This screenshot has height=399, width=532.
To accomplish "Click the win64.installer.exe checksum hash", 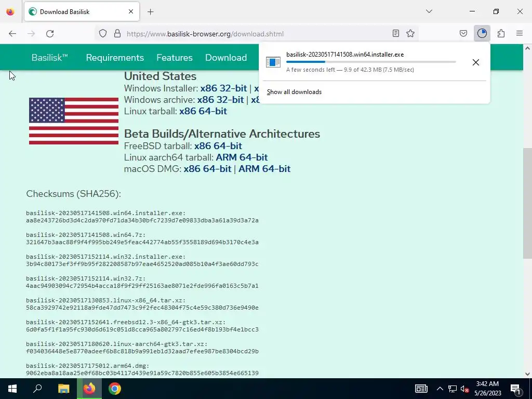I will coord(142,220).
